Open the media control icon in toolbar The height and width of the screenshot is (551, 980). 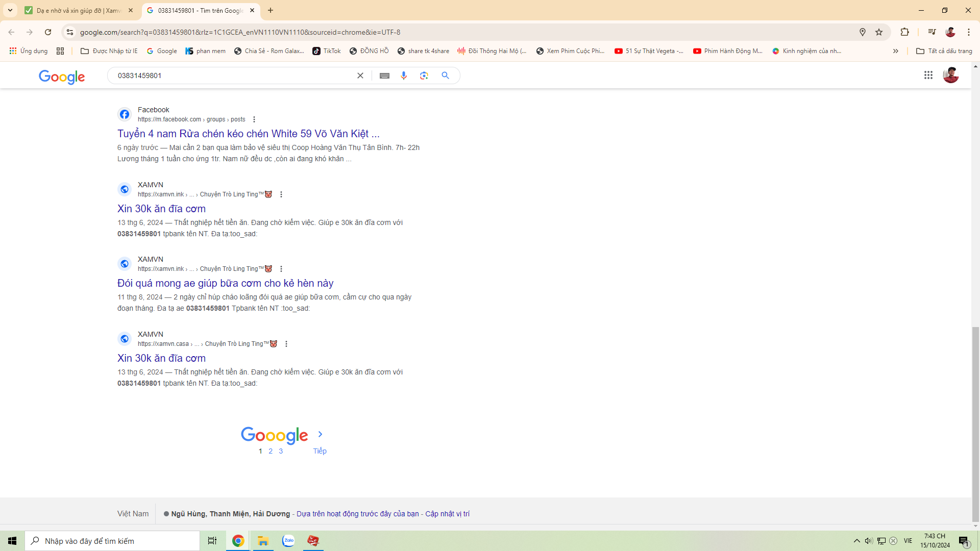point(932,32)
